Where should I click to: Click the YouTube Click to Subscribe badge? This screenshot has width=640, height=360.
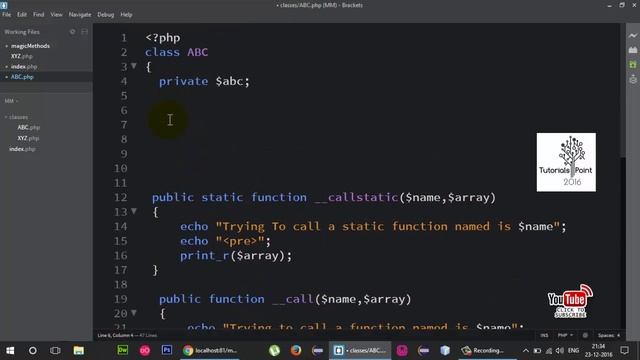(570, 301)
